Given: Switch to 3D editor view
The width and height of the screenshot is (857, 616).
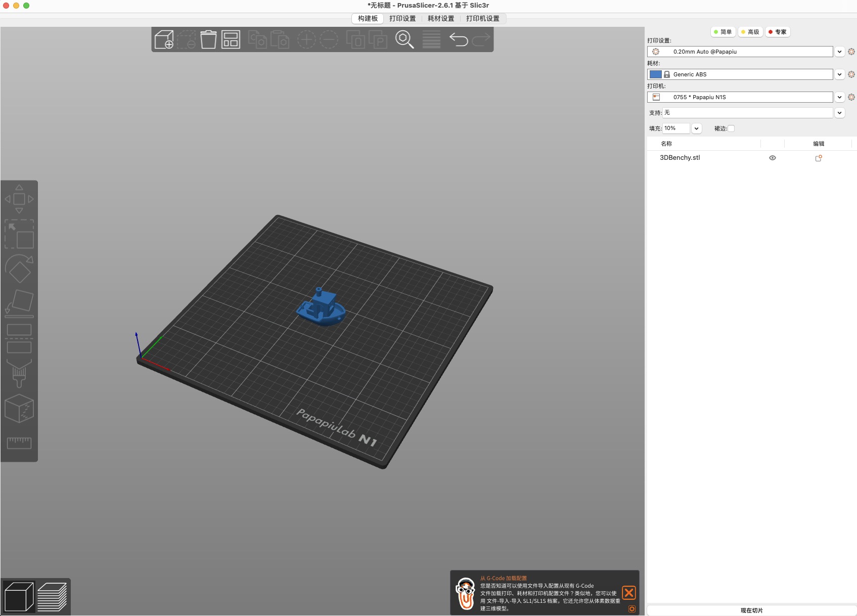Looking at the screenshot, I should [19, 597].
